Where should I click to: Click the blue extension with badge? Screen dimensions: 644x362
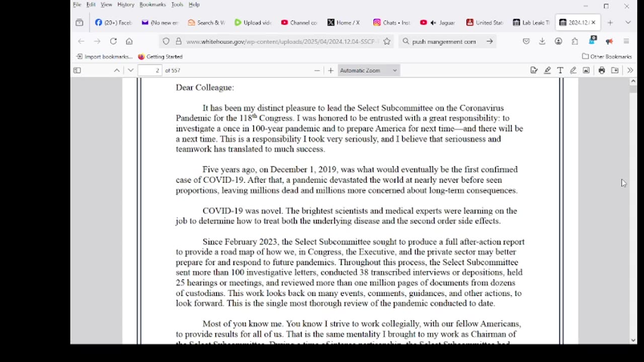pyautogui.click(x=592, y=41)
